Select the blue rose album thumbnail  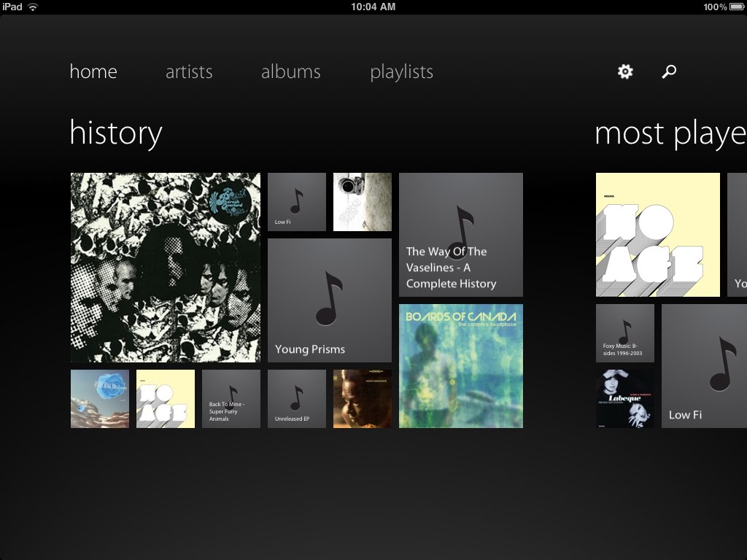(x=99, y=399)
